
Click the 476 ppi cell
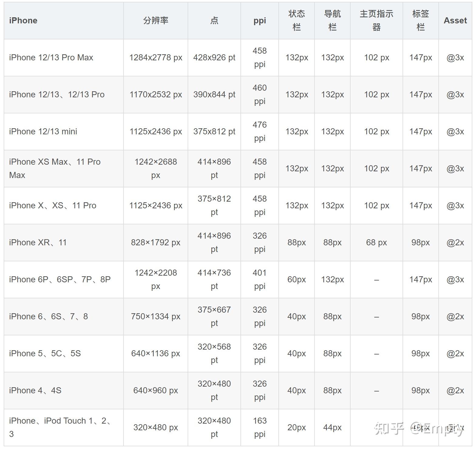point(260,132)
